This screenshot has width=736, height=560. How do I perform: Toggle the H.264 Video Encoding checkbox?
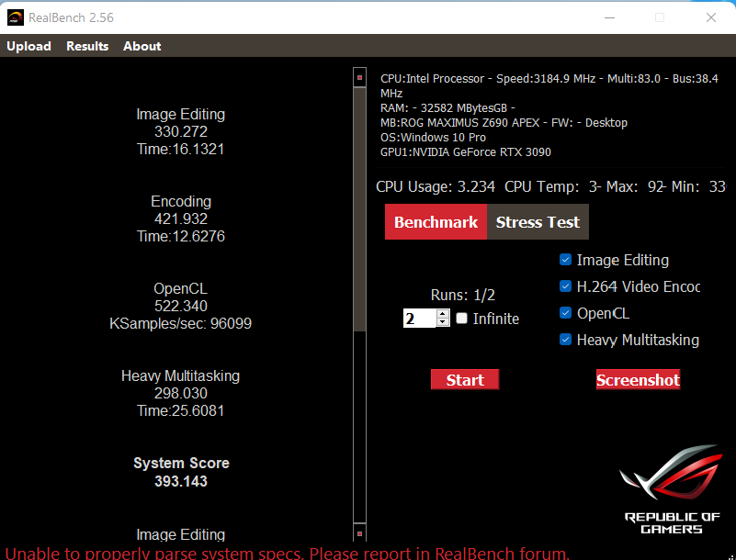[x=566, y=286]
